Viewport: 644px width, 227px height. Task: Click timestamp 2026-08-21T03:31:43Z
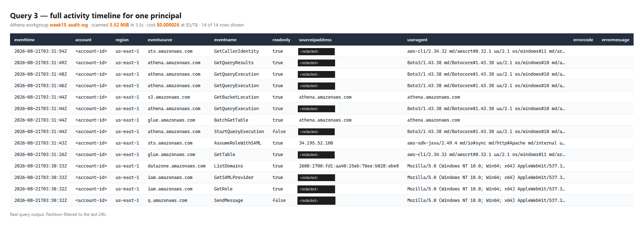(x=40, y=143)
